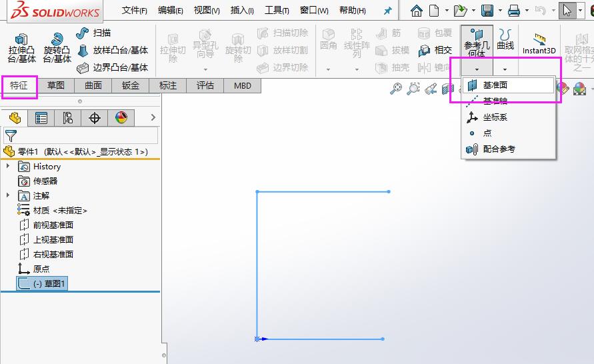Screen dimensions: 594x364
Task: Click the Zoom to Area icon
Action: [x=413, y=89]
